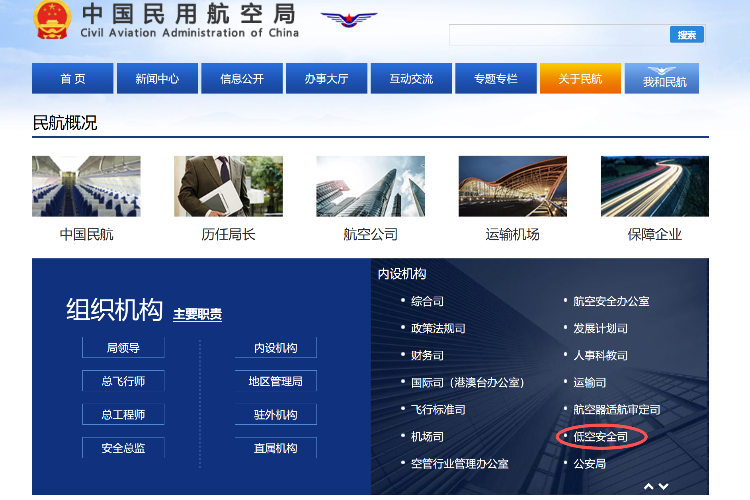The height and width of the screenshot is (500, 750).
Task: Open the 人事科教司 department link
Action: click(x=600, y=356)
